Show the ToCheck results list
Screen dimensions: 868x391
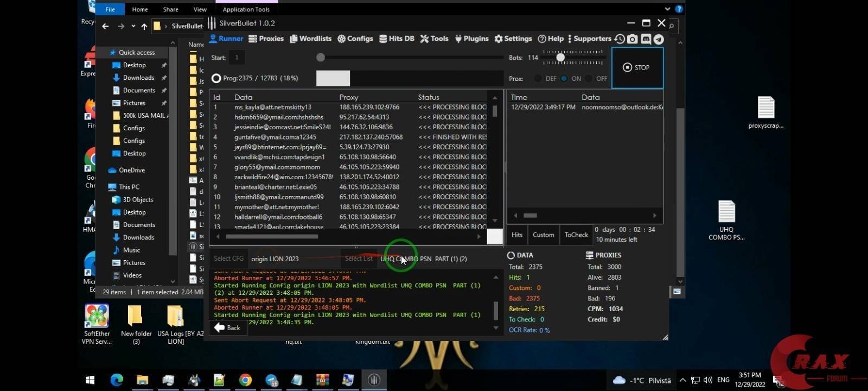click(576, 235)
